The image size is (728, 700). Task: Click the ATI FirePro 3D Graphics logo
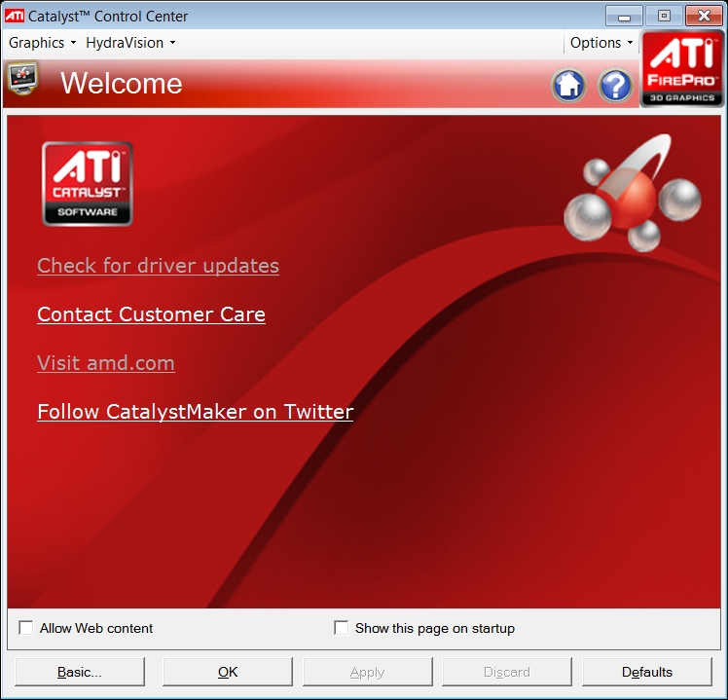point(682,69)
